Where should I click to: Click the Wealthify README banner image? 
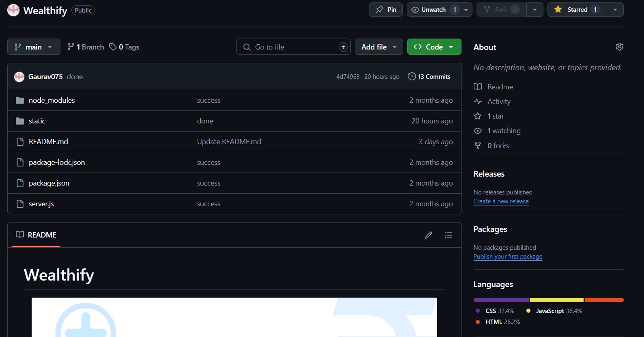pos(234,317)
